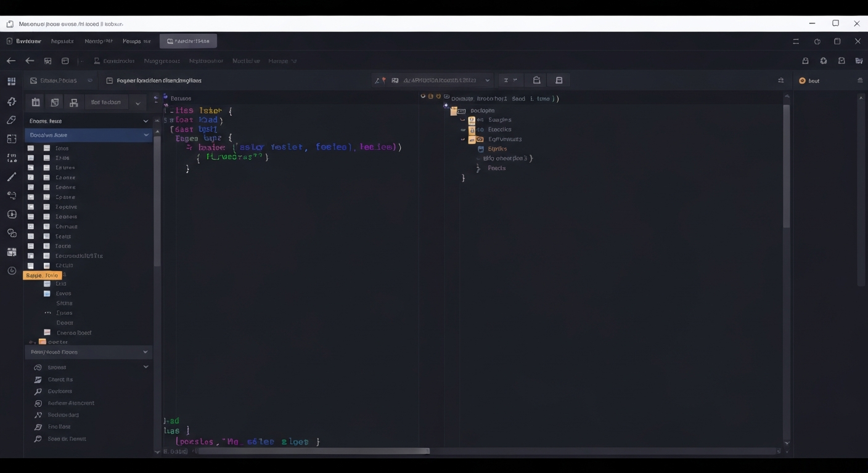Toggle the checkbox in the 'Leaners' row

[31, 217]
